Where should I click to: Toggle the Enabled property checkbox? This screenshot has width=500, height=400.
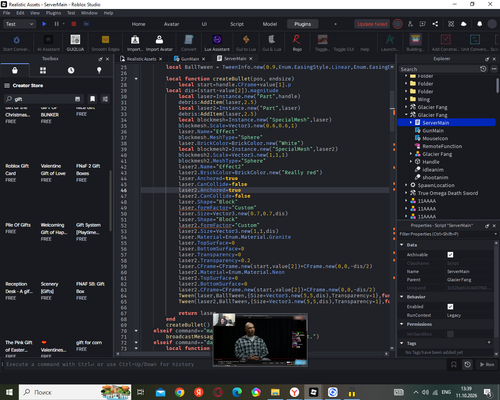tap(450, 307)
